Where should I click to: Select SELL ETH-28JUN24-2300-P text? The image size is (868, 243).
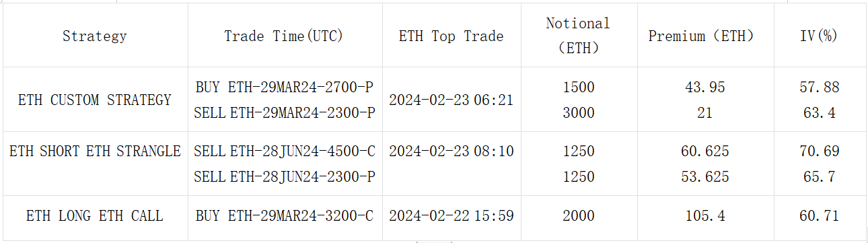click(x=284, y=177)
